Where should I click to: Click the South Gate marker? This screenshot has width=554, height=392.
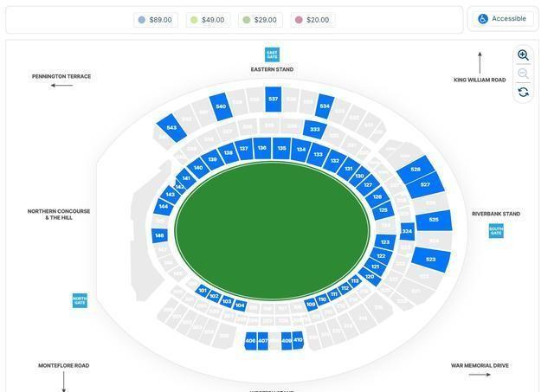496,231
